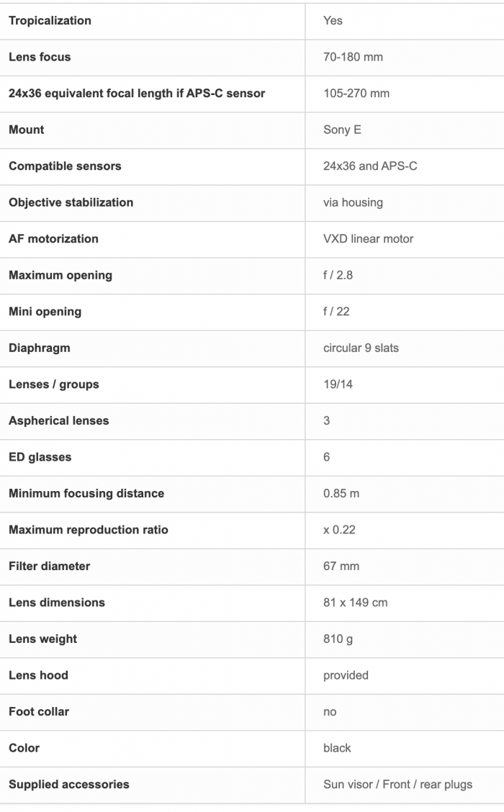Click the Tropicalization row label
Screen dimensions: 504x812
50,21
